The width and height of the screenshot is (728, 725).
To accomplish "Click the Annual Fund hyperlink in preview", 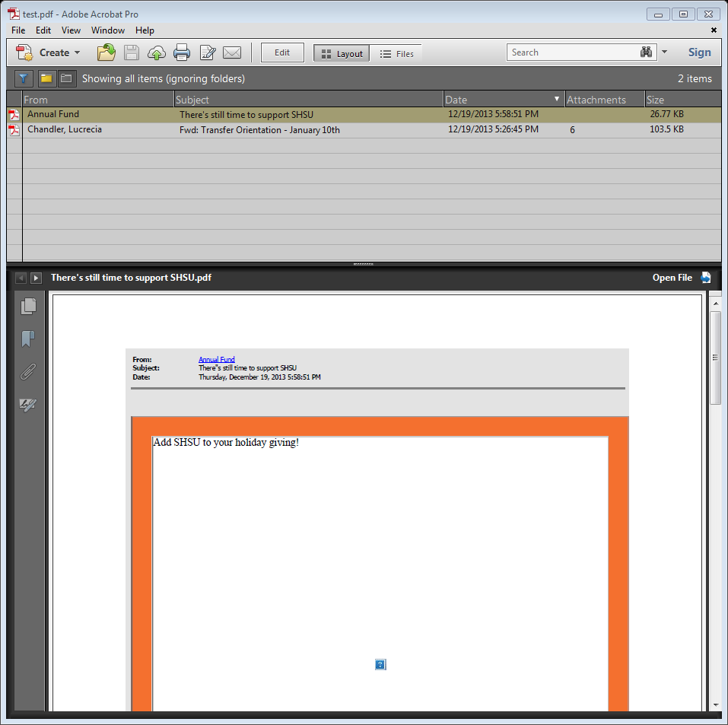I will click(x=216, y=359).
